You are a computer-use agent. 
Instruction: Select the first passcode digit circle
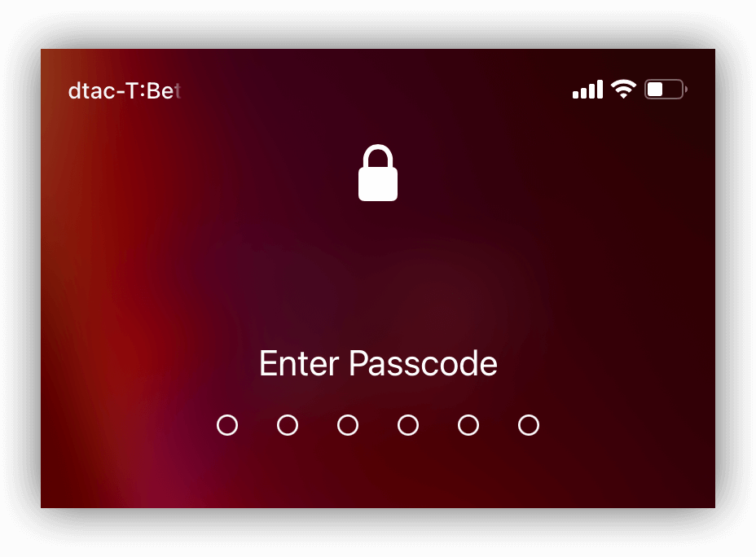point(227,425)
